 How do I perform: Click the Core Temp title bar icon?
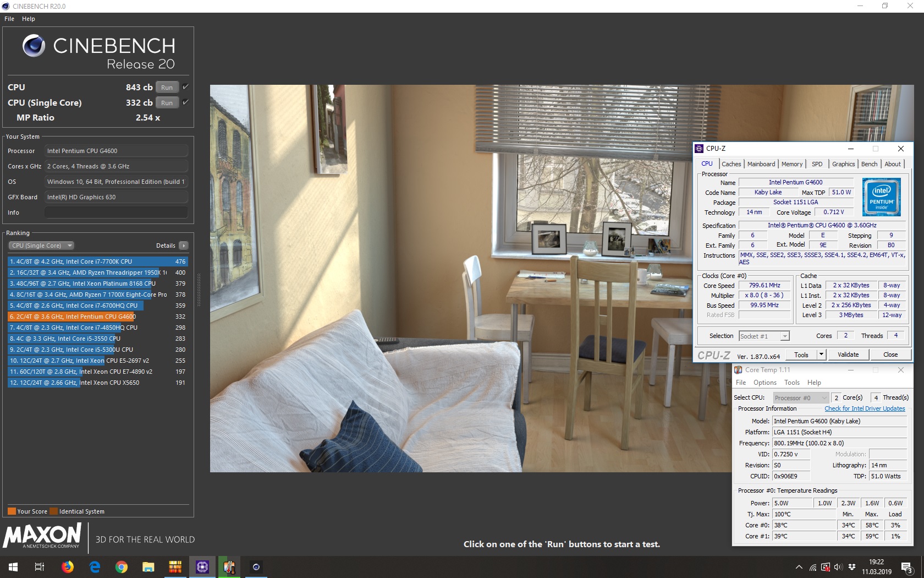coord(739,370)
